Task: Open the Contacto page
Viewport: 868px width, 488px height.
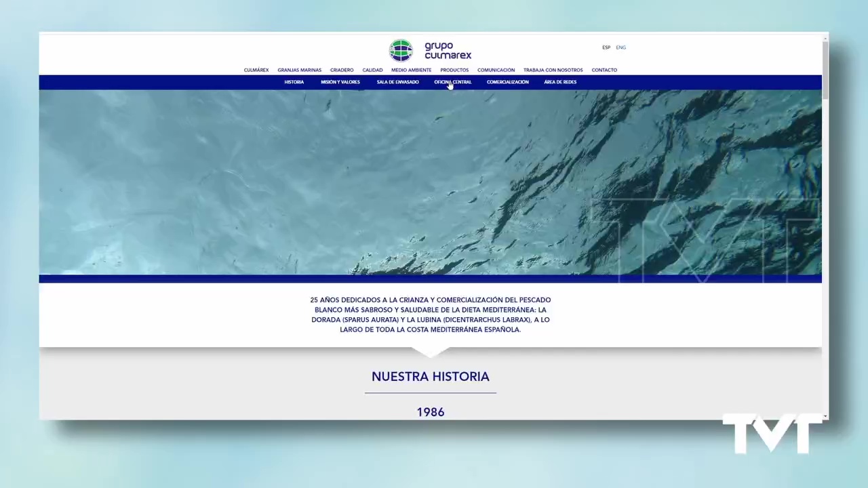Action: pyautogui.click(x=604, y=70)
